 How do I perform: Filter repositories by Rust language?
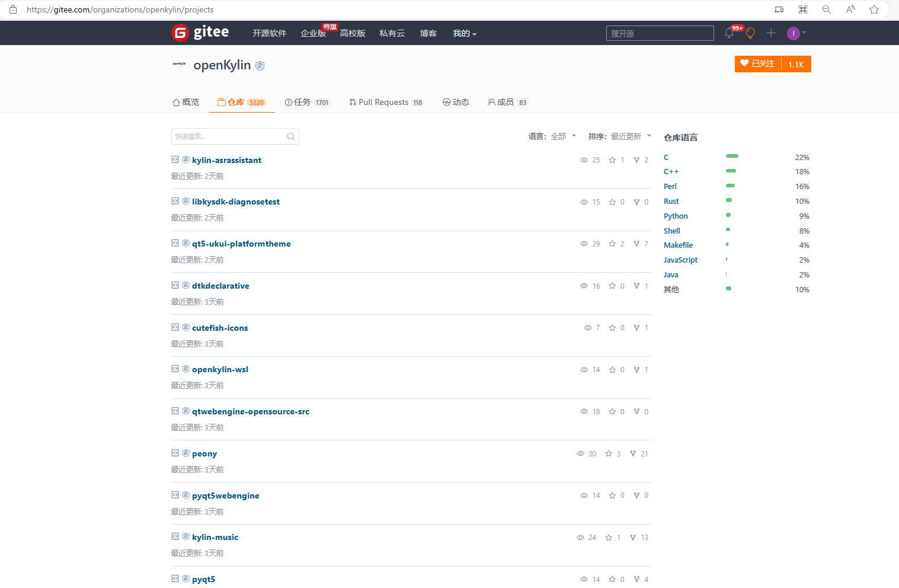tap(671, 202)
